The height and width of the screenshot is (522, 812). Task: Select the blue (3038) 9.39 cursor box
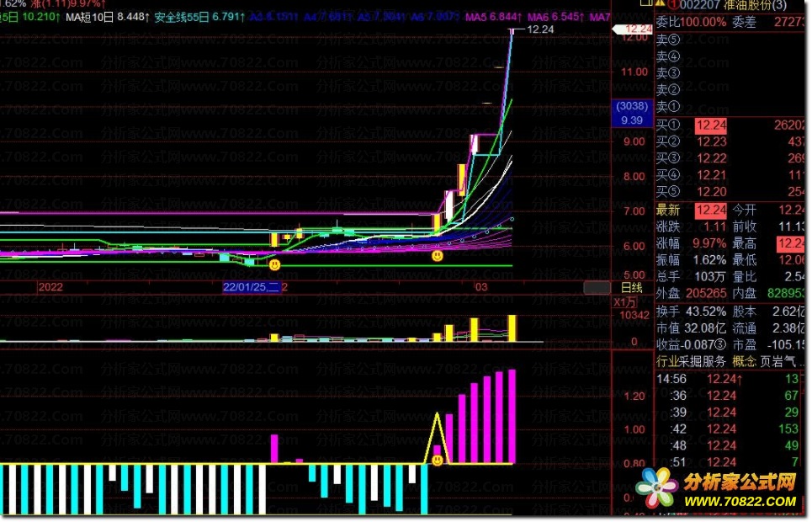click(632, 113)
